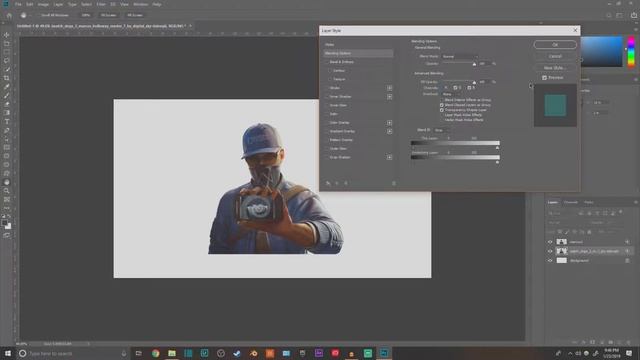Open the Filter menu

[x=101, y=4]
